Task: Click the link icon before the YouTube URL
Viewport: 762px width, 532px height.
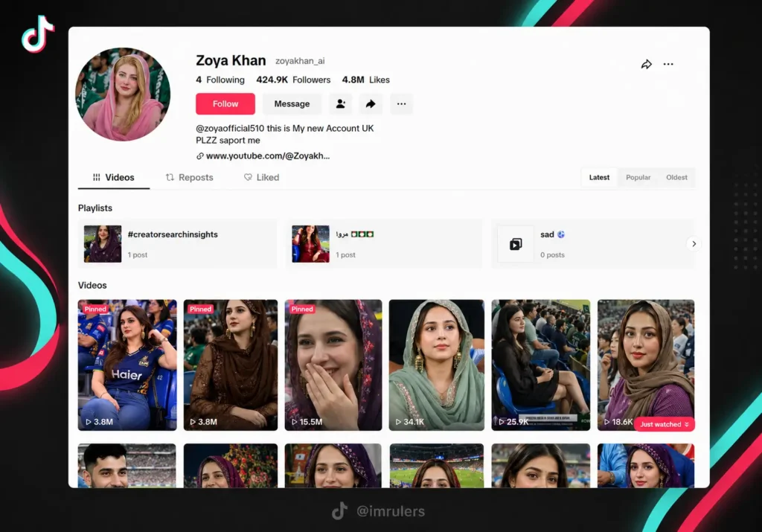Action: [199, 156]
